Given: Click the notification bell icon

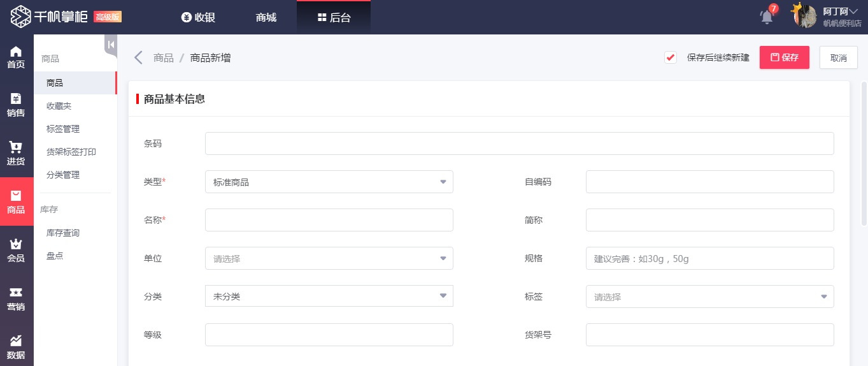Looking at the screenshot, I should tap(767, 17).
